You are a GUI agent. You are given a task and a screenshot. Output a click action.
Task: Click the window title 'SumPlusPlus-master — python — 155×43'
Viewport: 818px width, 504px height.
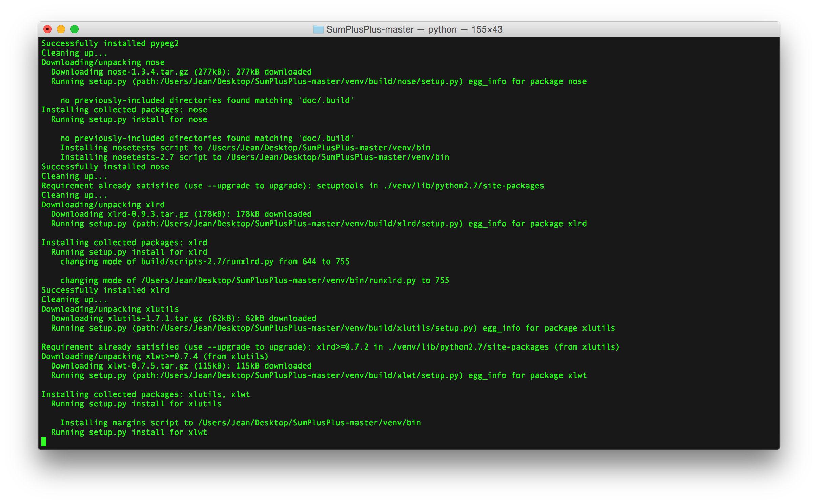click(414, 29)
